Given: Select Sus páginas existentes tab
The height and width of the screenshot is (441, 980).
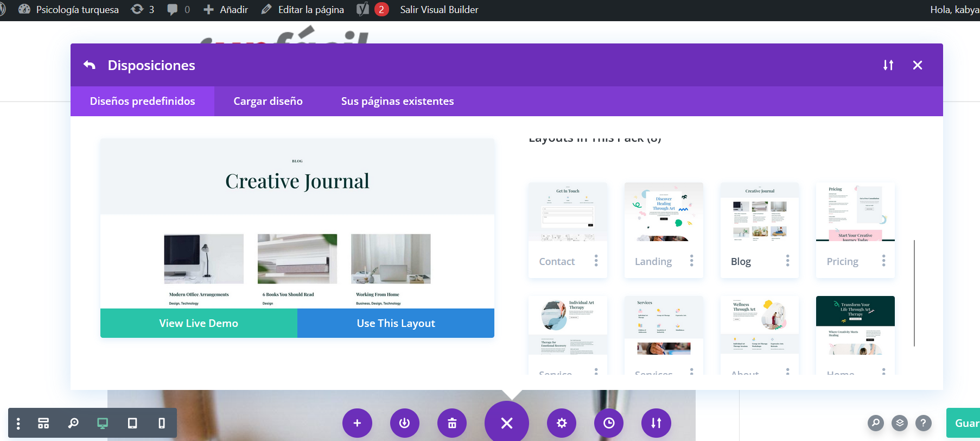Looking at the screenshot, I should tap(397, 101).
